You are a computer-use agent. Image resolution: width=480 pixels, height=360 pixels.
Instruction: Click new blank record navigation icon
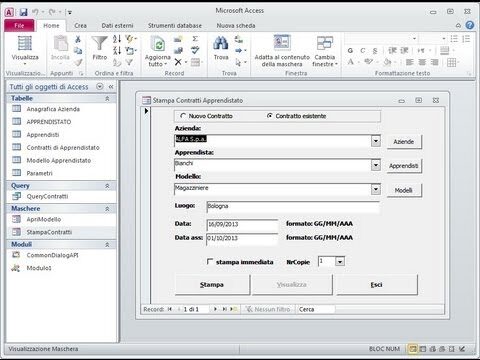(x=233, y=309)
